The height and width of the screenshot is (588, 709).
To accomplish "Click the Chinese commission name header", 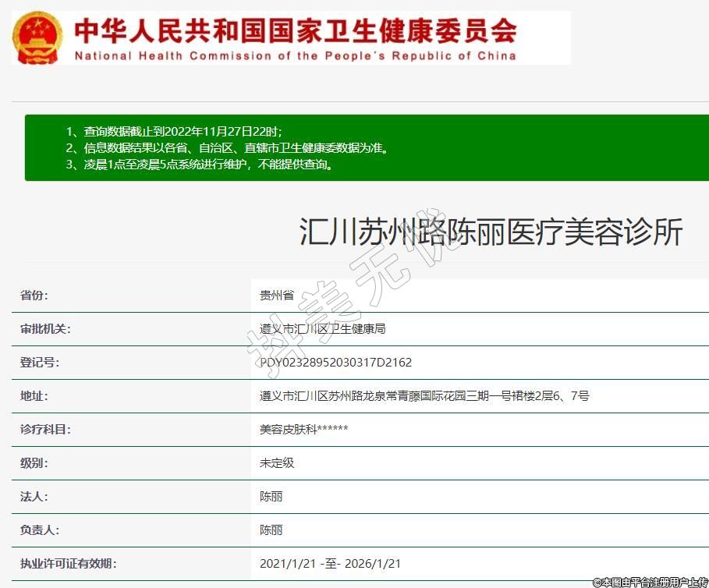I will 295,30.
